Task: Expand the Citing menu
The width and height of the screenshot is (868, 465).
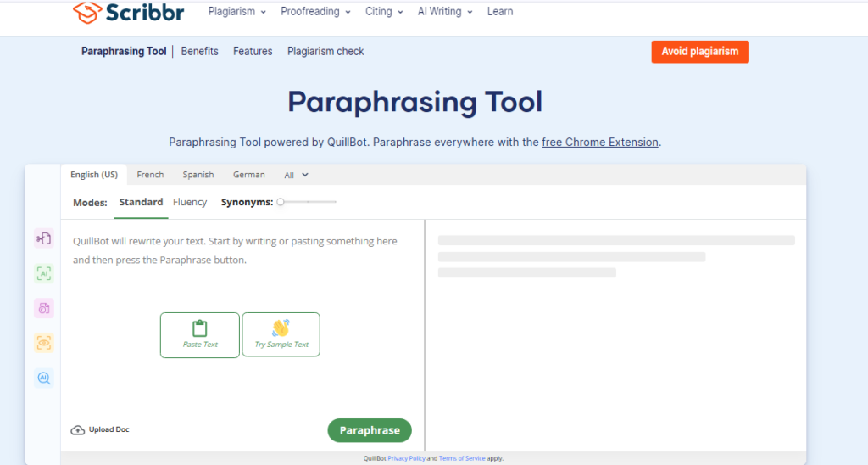Action: click(x=384, y=12)
